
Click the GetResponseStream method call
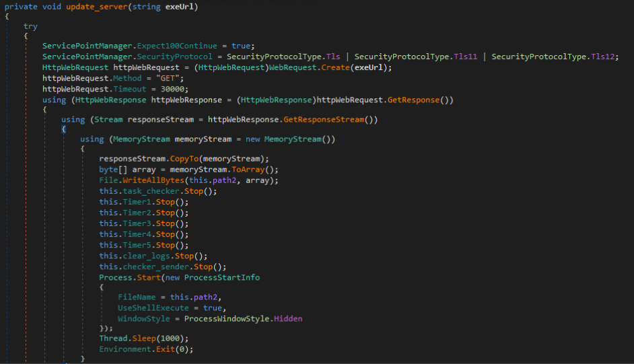coord(324,120)
